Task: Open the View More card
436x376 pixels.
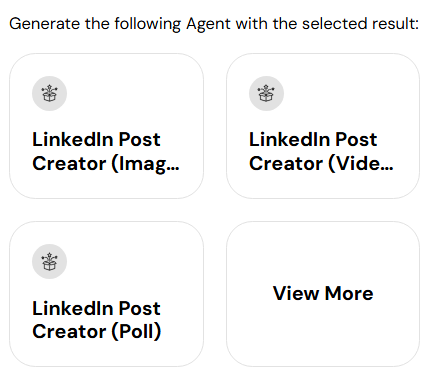Action: 323,294
